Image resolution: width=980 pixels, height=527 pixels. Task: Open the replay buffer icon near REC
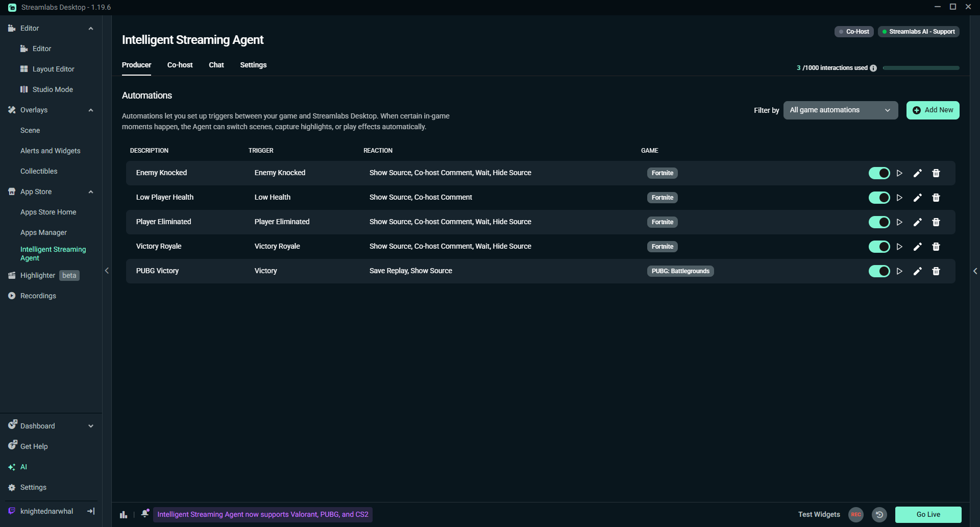tap(879, 515)
